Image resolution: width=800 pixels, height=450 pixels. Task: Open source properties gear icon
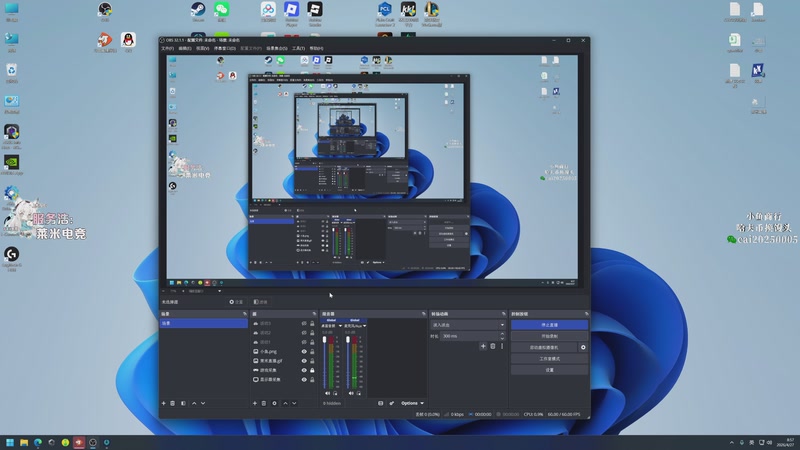(x=275, y=403)
